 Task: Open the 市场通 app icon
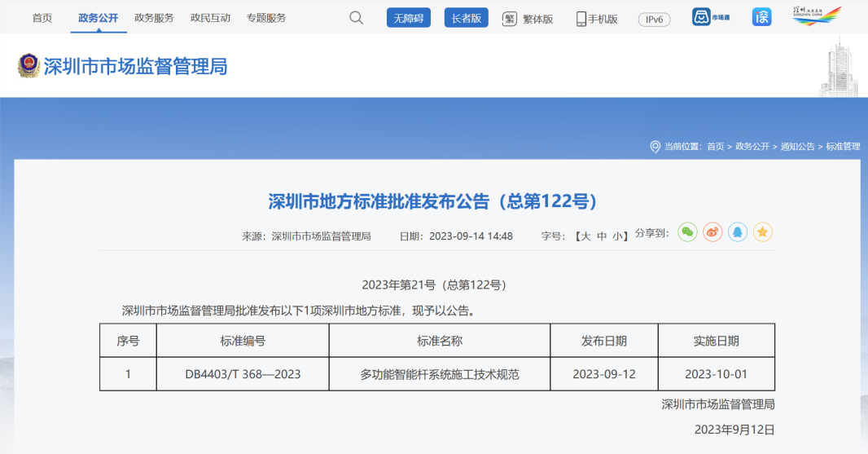tap(710, 17)
